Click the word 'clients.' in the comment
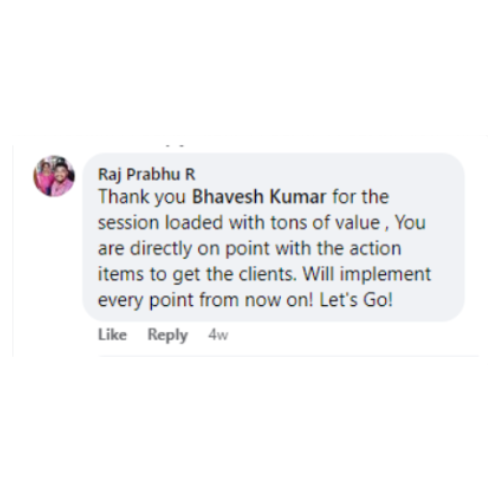Image resolution: width=500 pixels, height=500 pixels. click(267, 274)
